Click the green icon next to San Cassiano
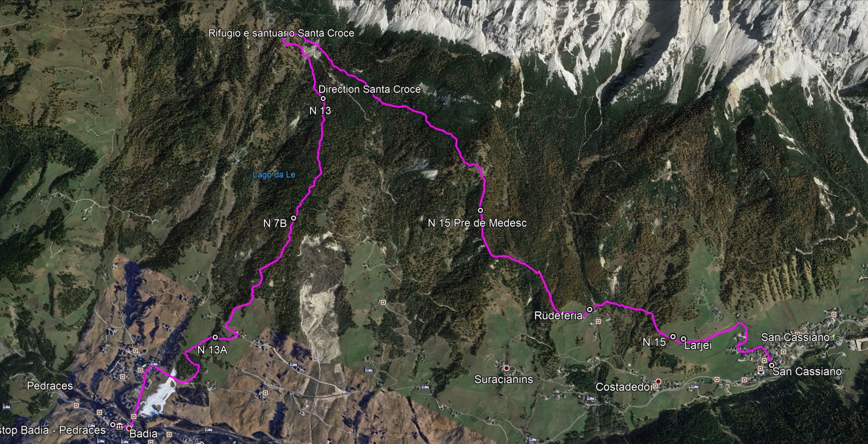Image resolution: width=868 pixels, height=444 pixels. 835,337
